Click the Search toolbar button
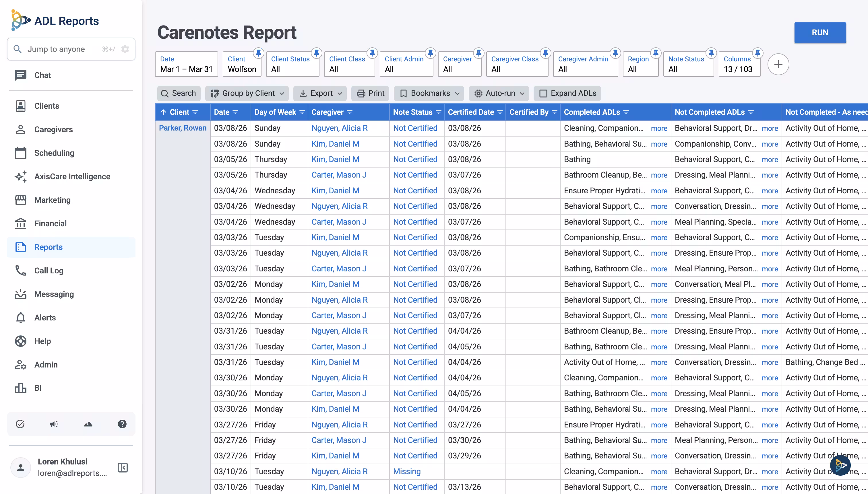 [x=179, y=93]
